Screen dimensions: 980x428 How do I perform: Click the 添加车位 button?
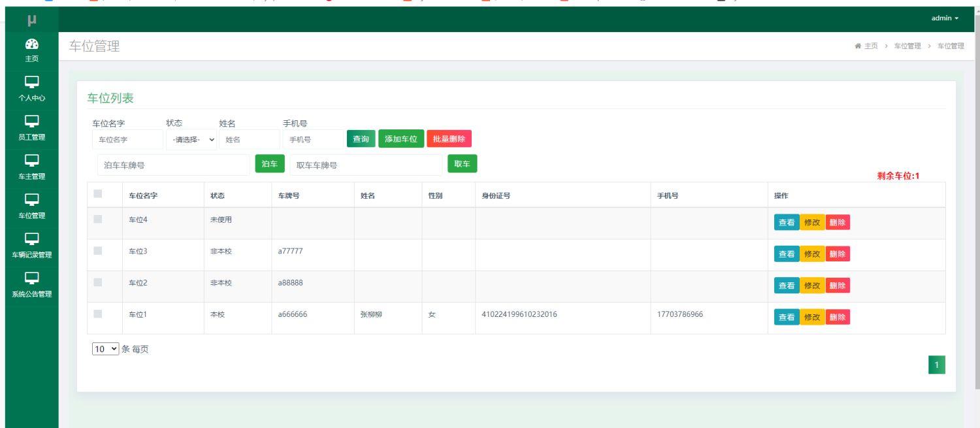click(401, 139)
